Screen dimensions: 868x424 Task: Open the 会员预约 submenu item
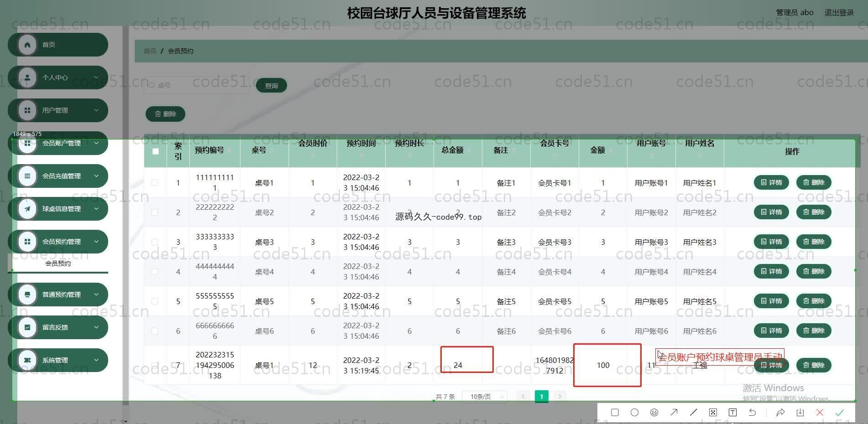[x=58, y=264]
